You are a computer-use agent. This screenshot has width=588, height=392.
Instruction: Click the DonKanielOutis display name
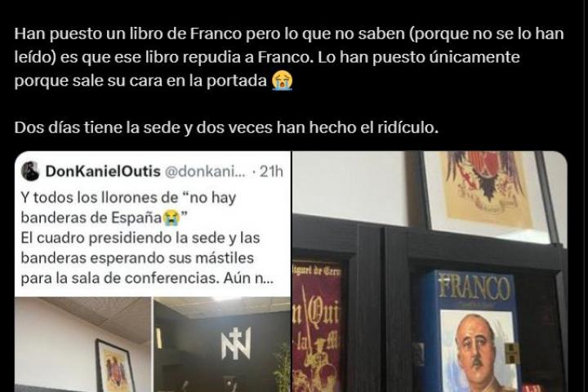pyautogui.click(x=103, y=171)
